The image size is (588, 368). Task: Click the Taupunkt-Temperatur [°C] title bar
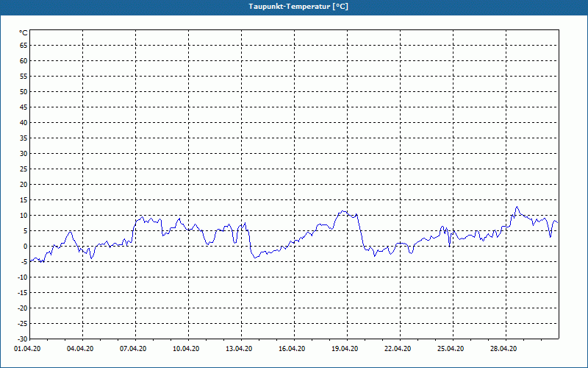point(294,7)
